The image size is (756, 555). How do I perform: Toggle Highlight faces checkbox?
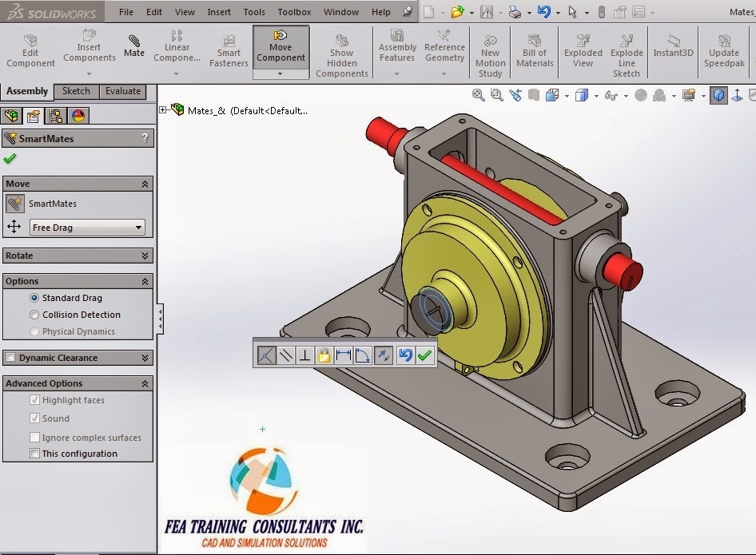(x=34, y=399)
